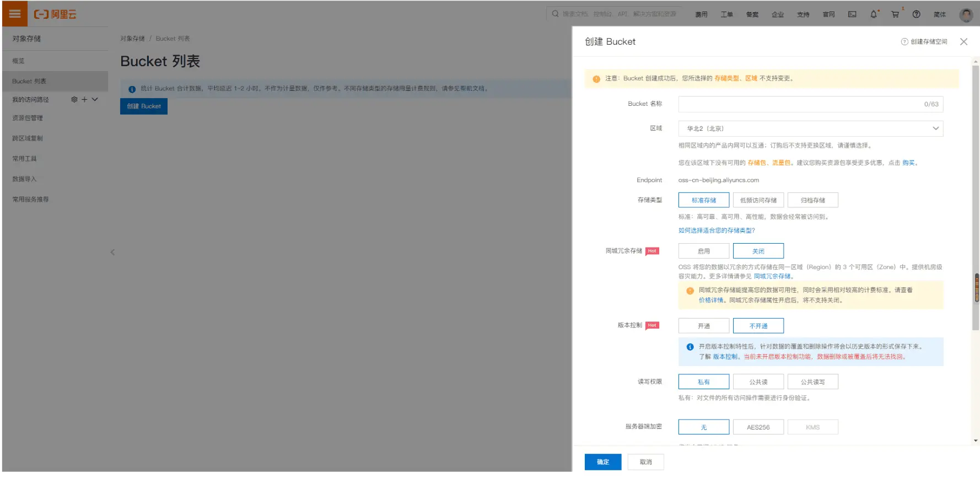Open the notification bell
This screenshot has width=980, height=478.
click(874, 14)
